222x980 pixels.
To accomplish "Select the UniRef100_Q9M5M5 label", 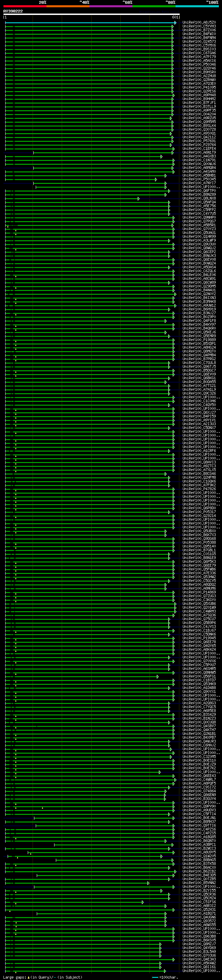I will coord(199,122).
